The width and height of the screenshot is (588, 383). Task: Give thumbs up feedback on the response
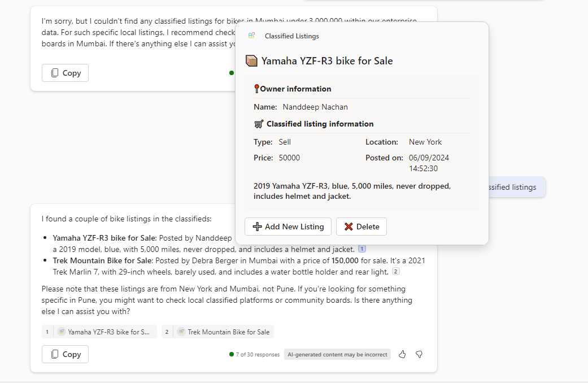tap(402, 354)
